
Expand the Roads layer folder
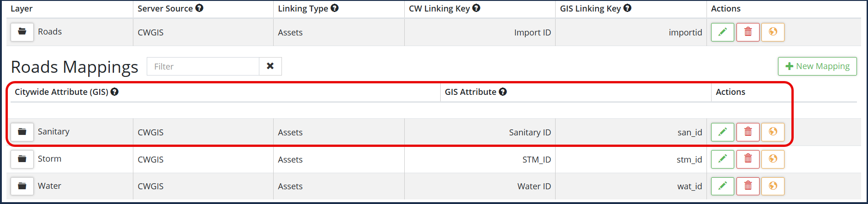pos(22,32)
